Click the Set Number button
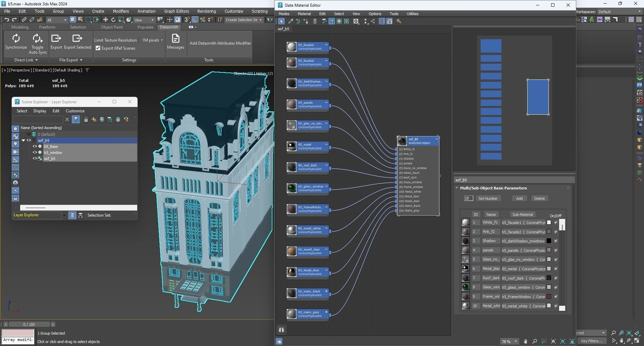Viewport: 644px width, 346px height. tap(488, 198)
